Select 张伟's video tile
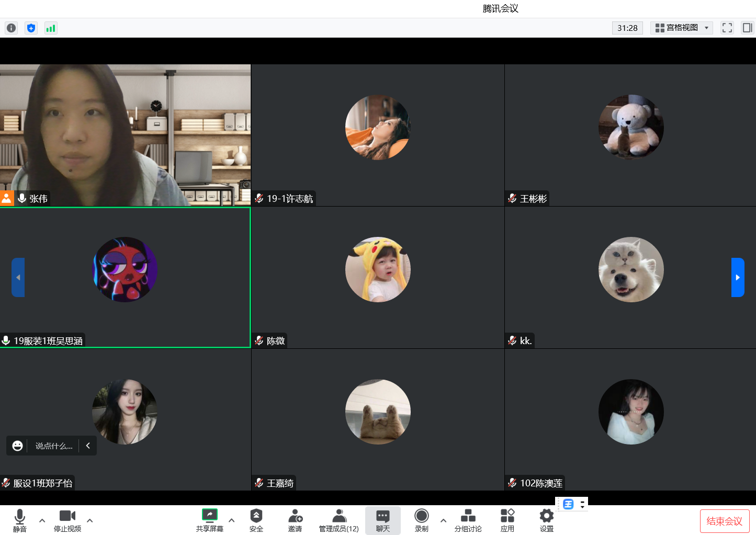The width and height of the screenshot is (756, 535). [x=125, y=135]
